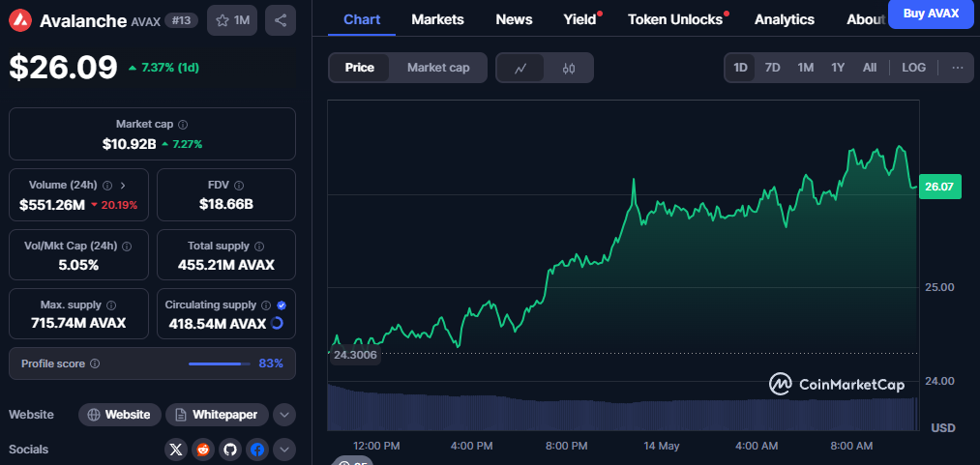Click the Buy AVAX button
The width and height of the screenshot is (980, 465).
click(x=931, y=14)
